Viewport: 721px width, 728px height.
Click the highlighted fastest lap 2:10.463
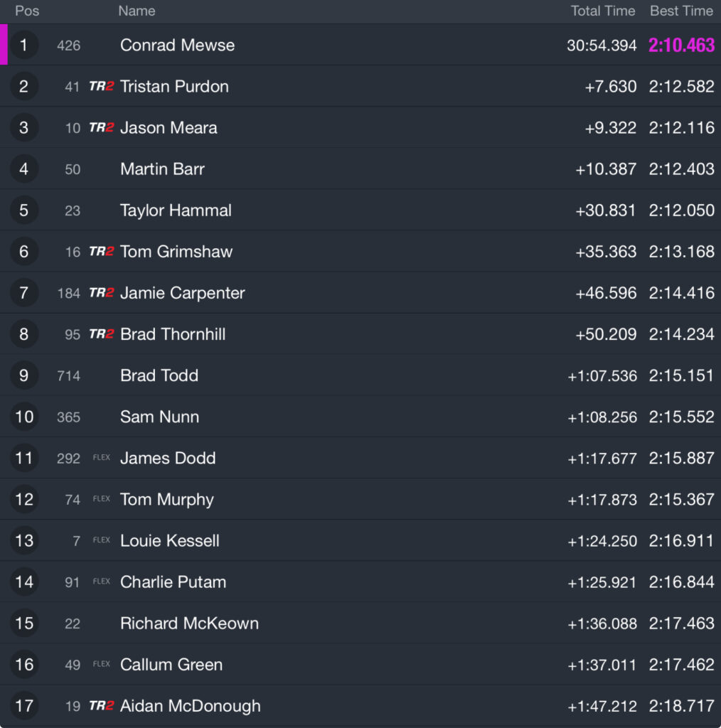681,45
